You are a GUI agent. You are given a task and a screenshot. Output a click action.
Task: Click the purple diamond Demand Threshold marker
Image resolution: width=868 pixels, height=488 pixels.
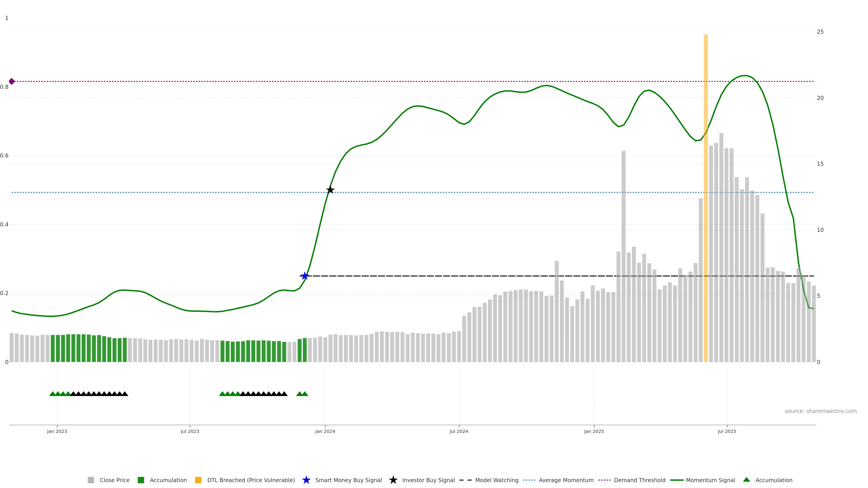tap(12, 82)
